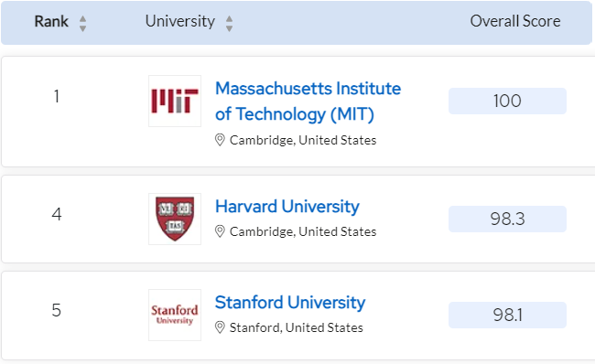
Task: Click the rank number 1 cell
Action: (57, 96)
